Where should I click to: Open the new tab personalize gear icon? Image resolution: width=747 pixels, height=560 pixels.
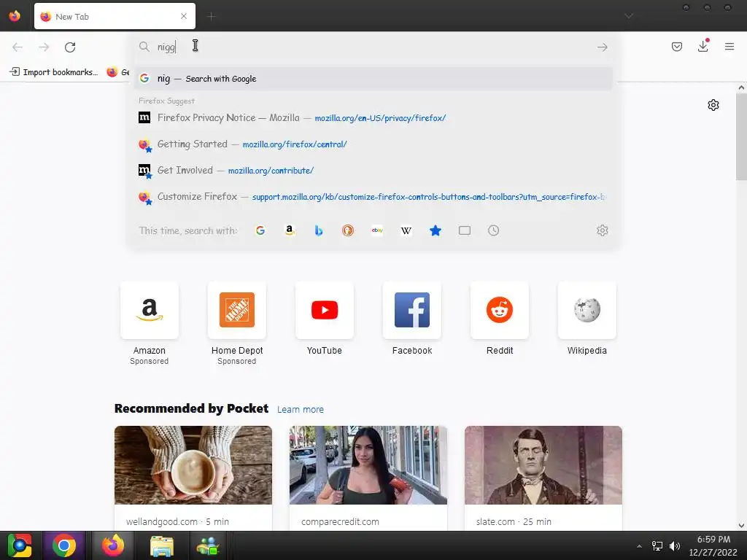(713, 105)
